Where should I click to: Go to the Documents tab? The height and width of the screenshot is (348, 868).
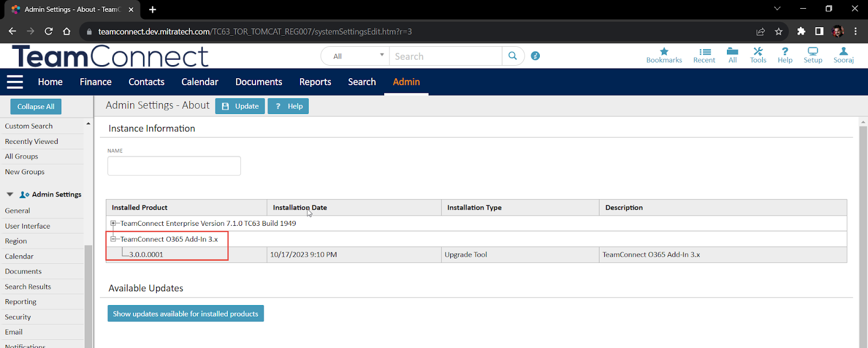[259, 82]
